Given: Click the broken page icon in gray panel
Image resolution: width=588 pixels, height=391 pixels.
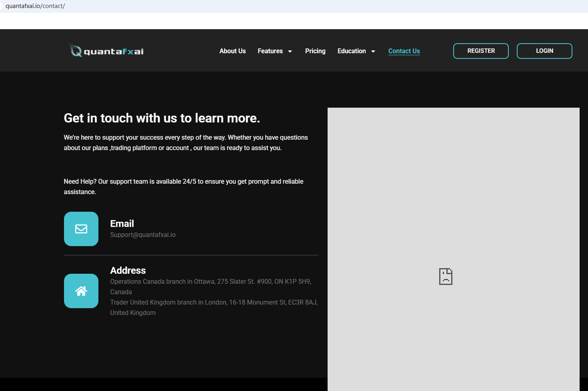Looking at the screenshot, I should [446, 277].
